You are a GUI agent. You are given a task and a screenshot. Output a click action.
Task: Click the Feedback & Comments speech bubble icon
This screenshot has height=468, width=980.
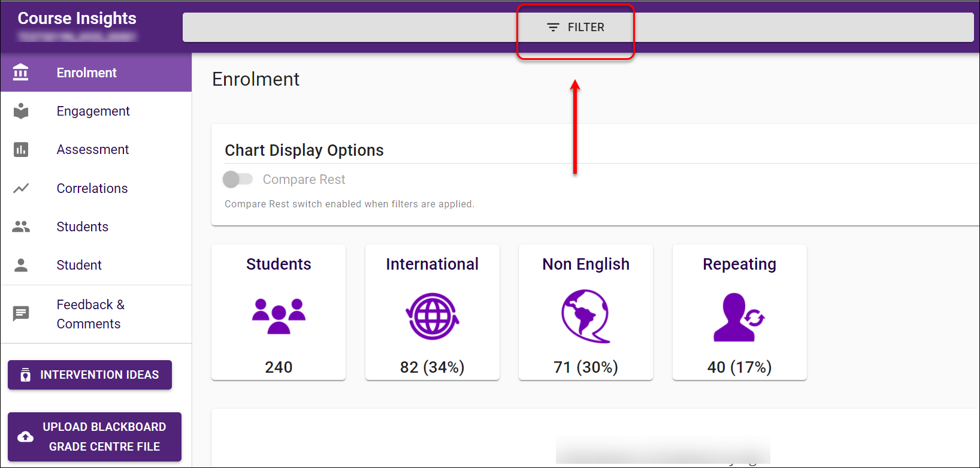pos(21,313)
